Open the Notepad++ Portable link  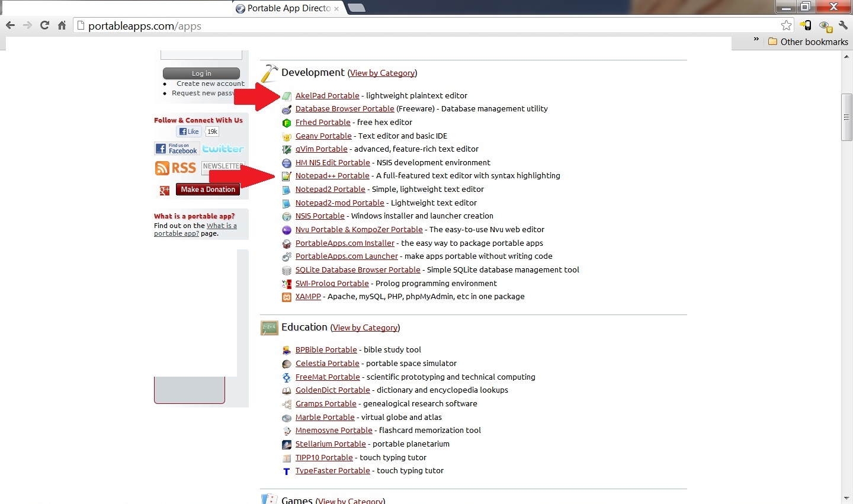[x=332, y=176]
